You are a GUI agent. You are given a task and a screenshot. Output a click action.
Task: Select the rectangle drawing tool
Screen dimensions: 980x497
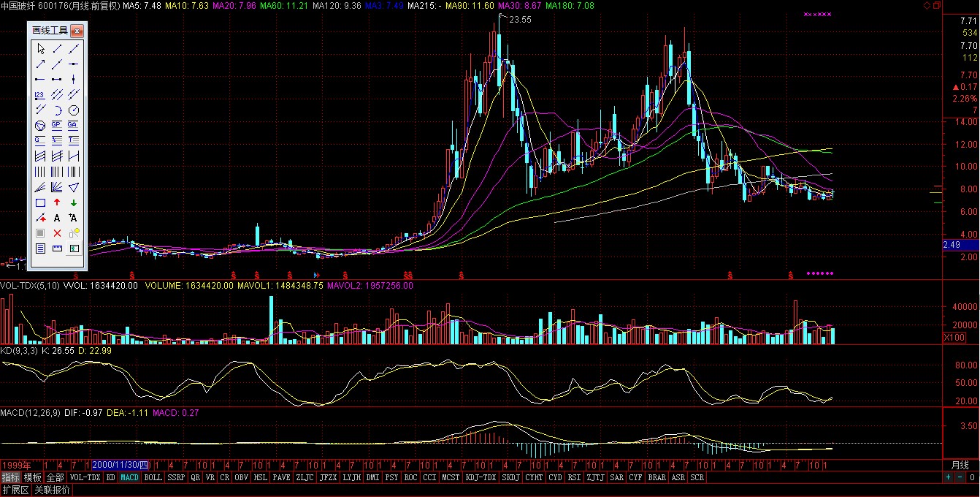point(40,202)
